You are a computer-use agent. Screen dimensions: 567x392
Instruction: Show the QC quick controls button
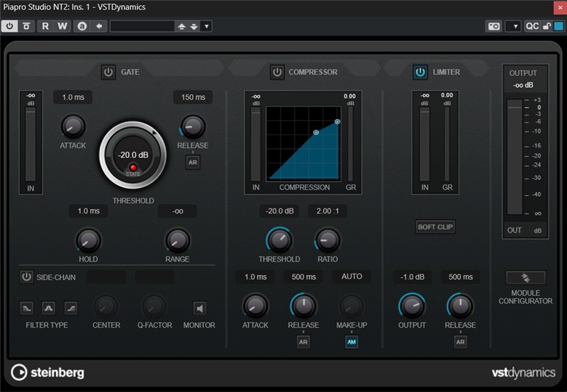(532, 26)
